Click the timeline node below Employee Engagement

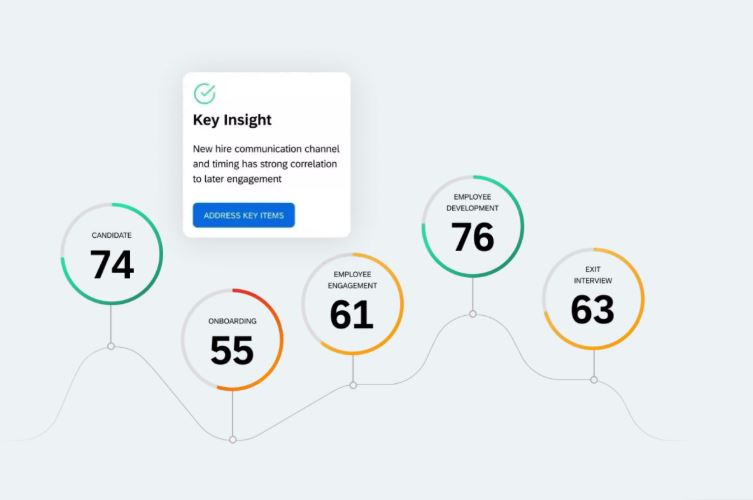pos(353,385)
